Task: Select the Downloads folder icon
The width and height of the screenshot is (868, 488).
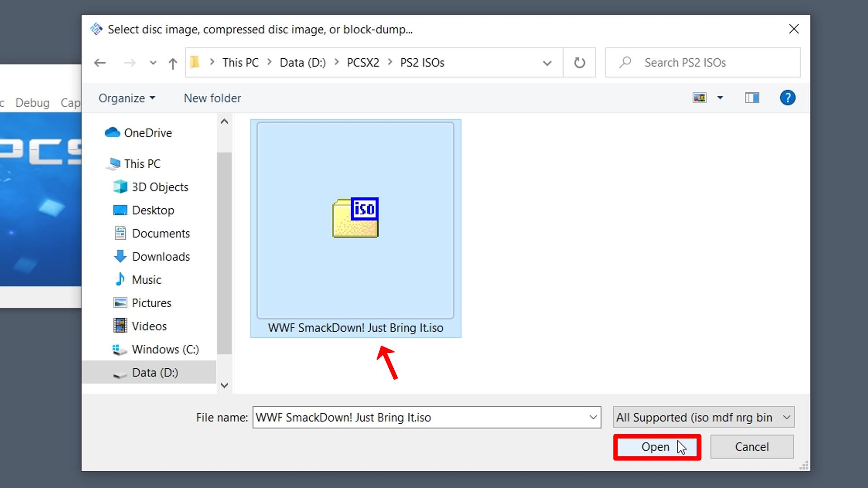Action: 119,256
